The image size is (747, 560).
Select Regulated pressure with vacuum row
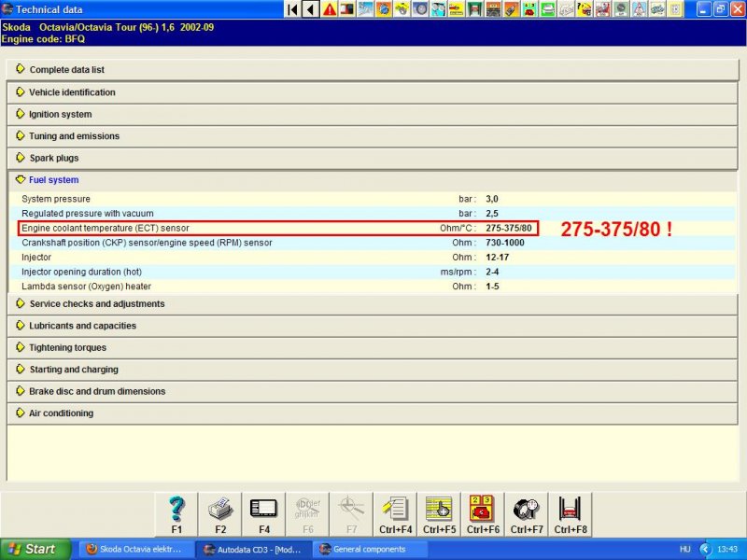pos(373,214)
